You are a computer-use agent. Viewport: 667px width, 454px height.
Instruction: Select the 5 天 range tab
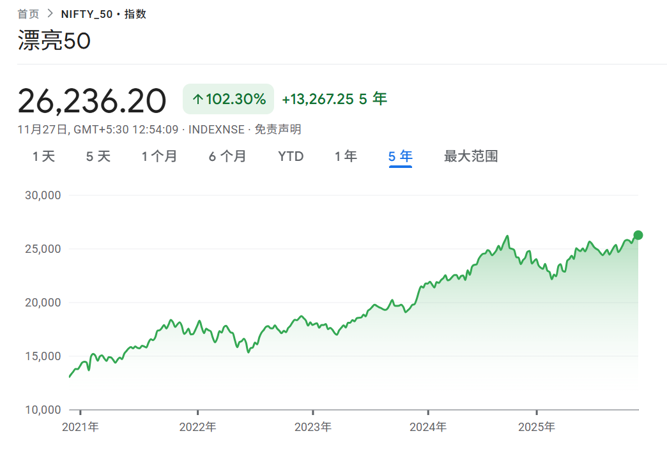coord(98,156)
